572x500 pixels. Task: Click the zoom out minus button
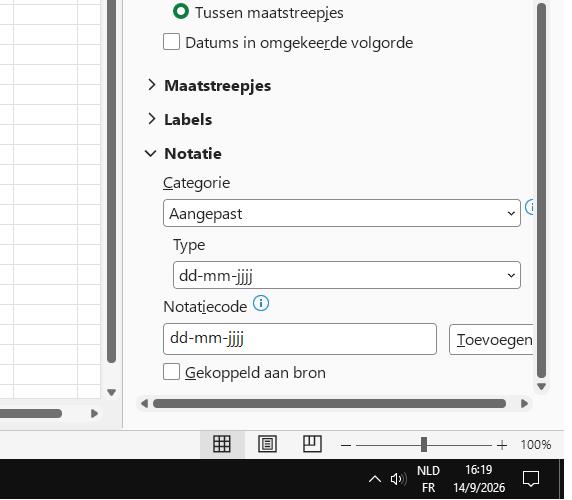(346, 445)
